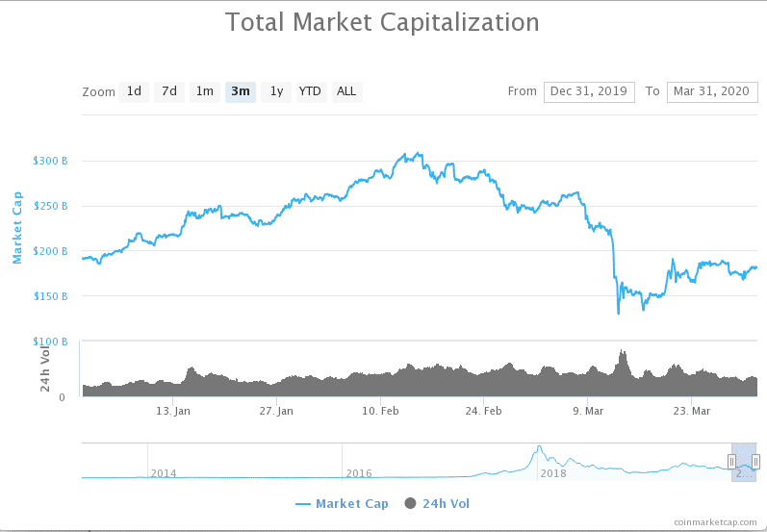Click the gray 24h Vol legend circle
The width and height of the screenshot is (767, 532).
tap(410, 503)
